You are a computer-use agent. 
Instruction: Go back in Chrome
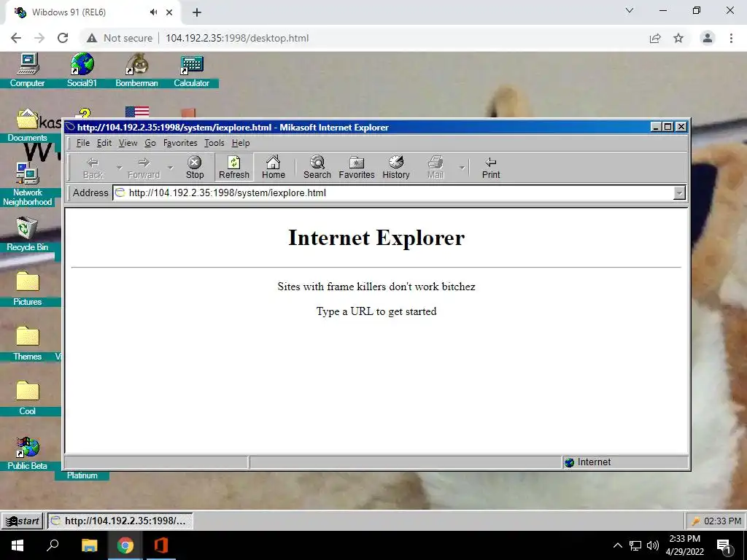point(16,38)
